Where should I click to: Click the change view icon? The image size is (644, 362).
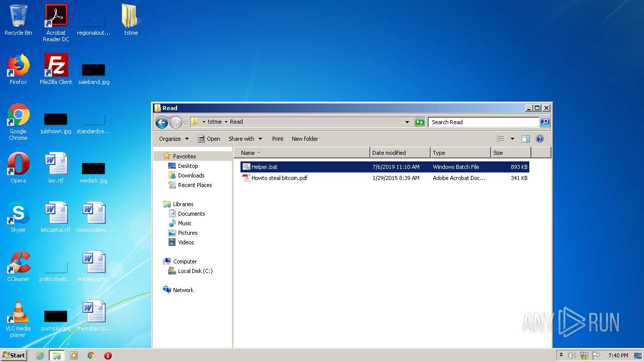coord(500,139)
